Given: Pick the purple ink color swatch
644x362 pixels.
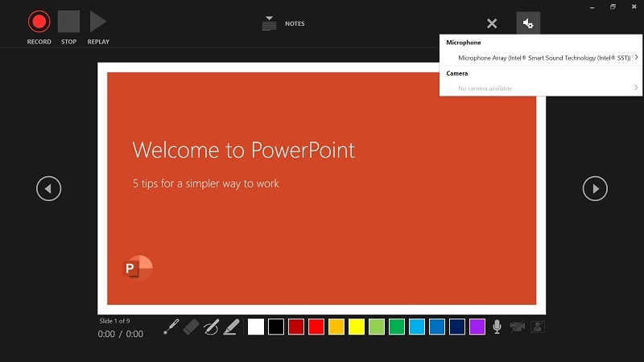Looking at the screenshot, I should click(x=477, y=327).
